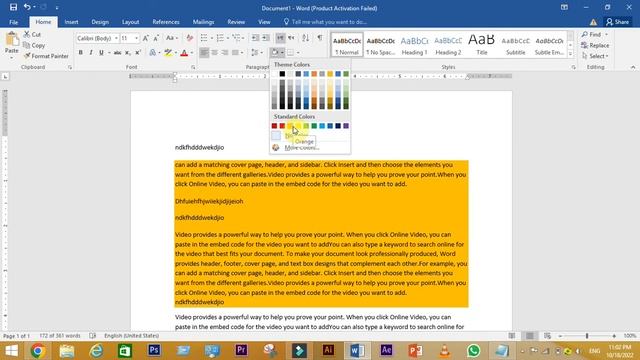The width and height of the screenshot is (640, 360).
Task: Toggle Left-to-Right text direction
Action: pyautogui.click(x=280, y=38)
